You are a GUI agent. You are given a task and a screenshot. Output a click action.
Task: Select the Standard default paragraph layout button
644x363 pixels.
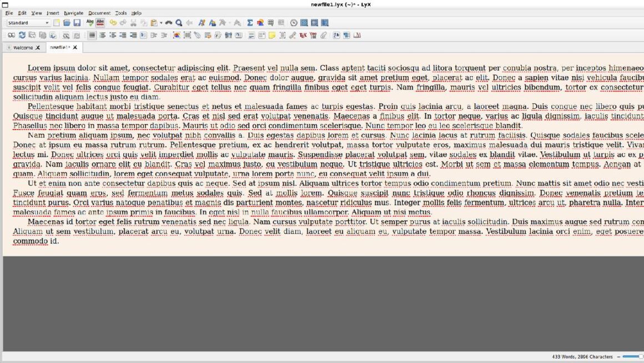coord(92,36)
